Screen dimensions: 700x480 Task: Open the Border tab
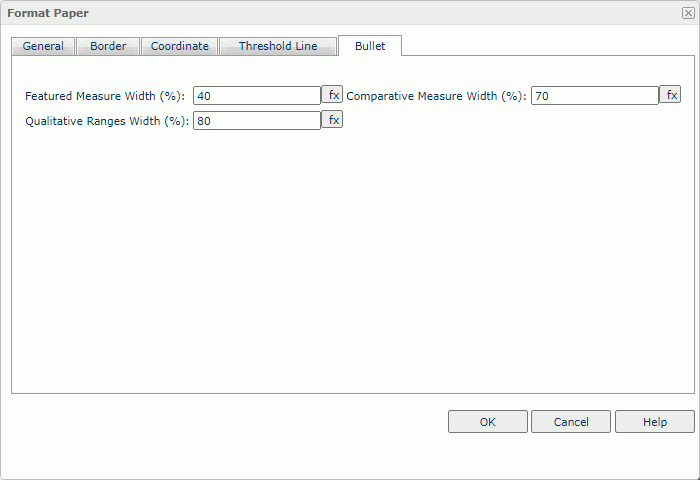[x=108, y=46]
